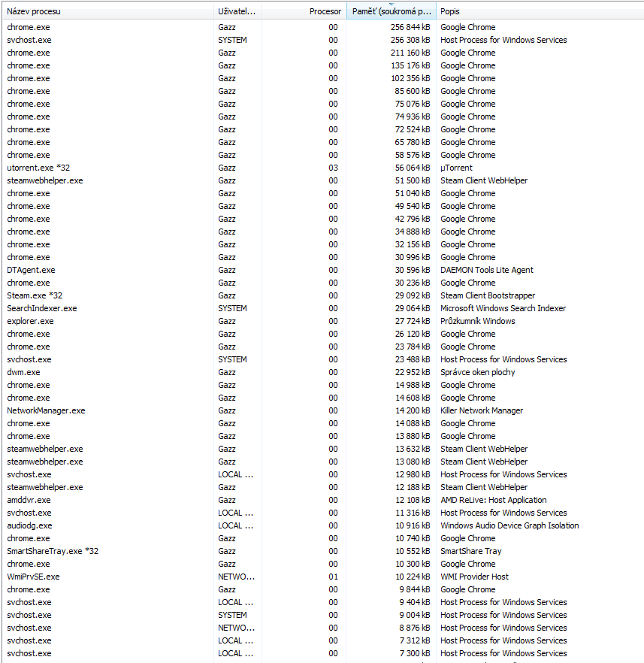
Task: Select the SearchIndexer.exe process name
Action: coord(42,308)
